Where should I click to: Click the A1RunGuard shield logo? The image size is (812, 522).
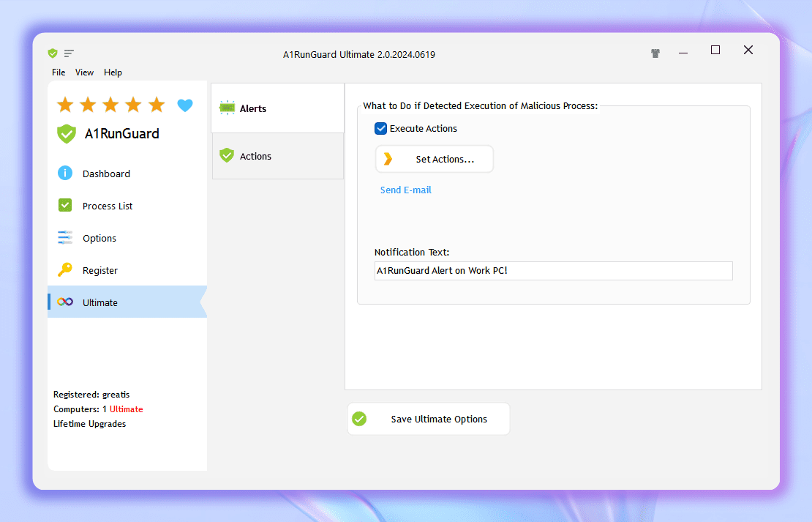(67, 134)
